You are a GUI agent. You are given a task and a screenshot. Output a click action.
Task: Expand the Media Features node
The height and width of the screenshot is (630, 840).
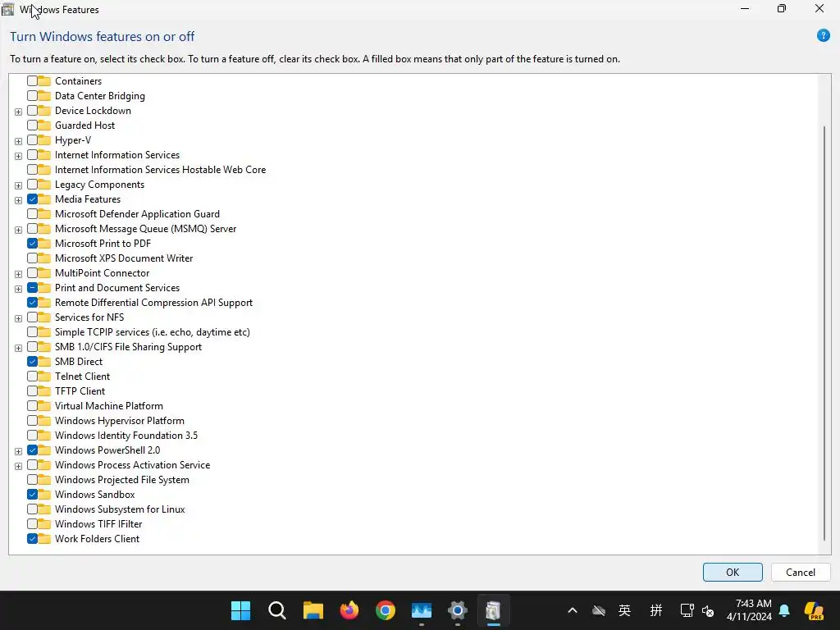click(x=18, y=200)
